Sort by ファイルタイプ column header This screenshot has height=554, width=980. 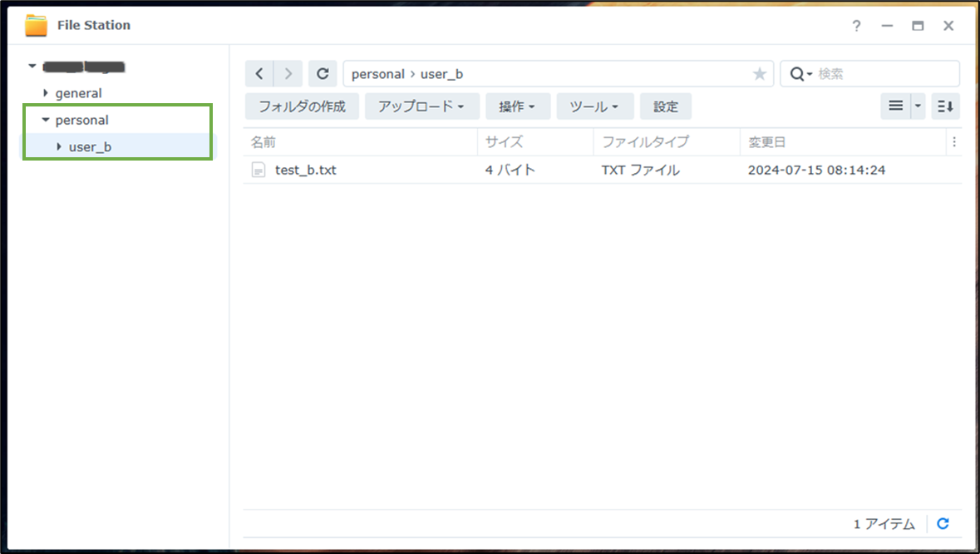(x=645, y=142)
